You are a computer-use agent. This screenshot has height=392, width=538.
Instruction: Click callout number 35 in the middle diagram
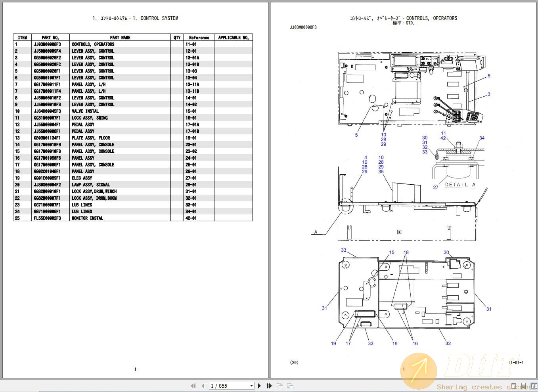(x=381, y=172)
